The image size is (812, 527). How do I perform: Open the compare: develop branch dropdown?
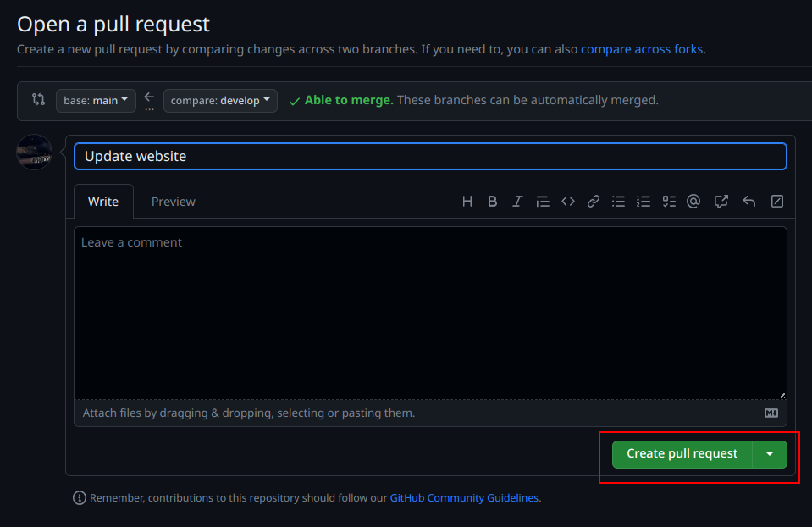click(x=220, y=101)
